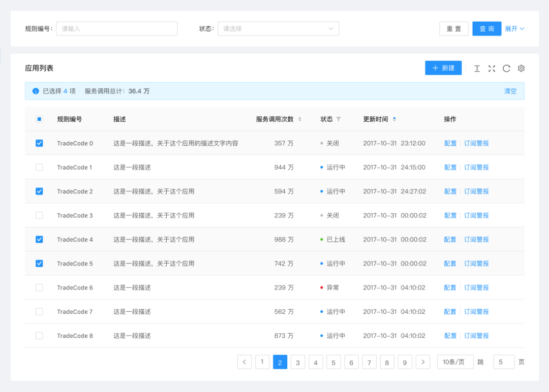The height and width of the screenshot is (392, 549).
Task: Click the 规则编号 input field
Action: tap(117, 29)
